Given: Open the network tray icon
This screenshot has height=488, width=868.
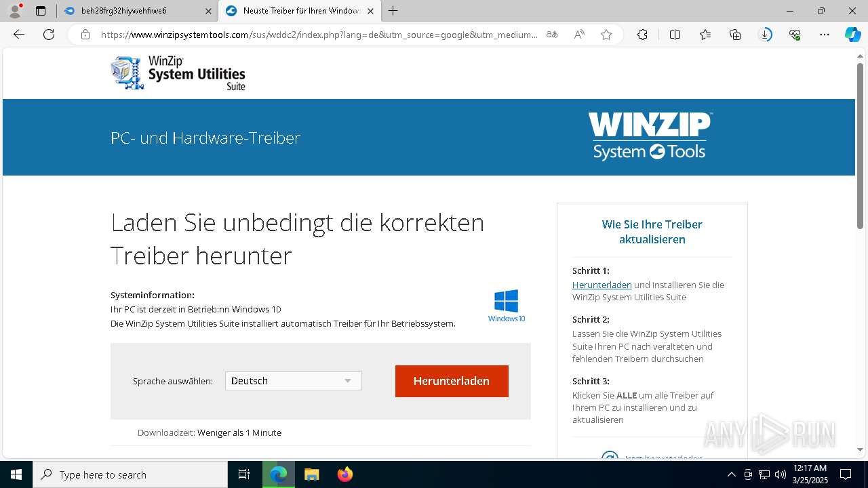Looking at the screenshot, I should coord(764,474).
